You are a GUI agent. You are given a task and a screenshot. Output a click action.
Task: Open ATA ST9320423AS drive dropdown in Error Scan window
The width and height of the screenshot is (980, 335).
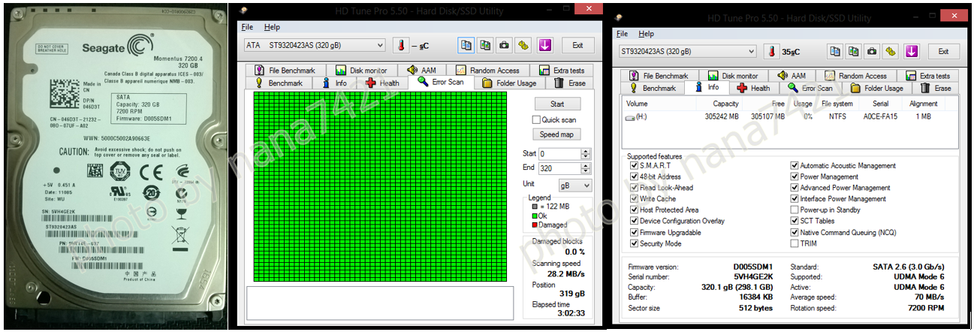click(314, 45)
